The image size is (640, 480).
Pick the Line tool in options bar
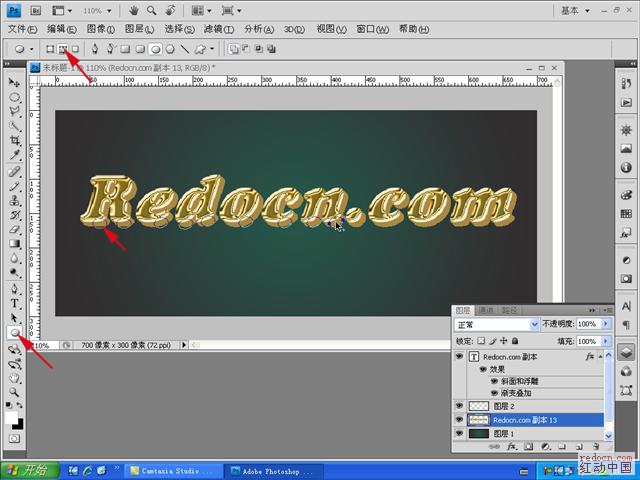(x=184, y=48)
